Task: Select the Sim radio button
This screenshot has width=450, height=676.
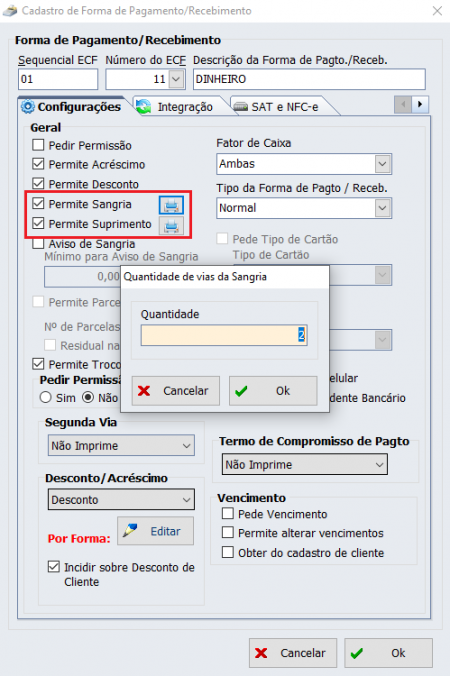Action: (45, 397)
